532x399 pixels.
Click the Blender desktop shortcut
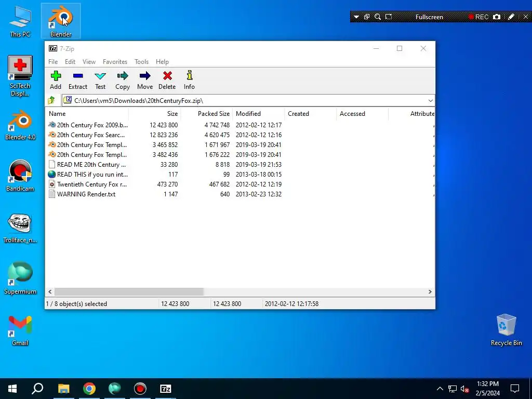click(61, 21)
